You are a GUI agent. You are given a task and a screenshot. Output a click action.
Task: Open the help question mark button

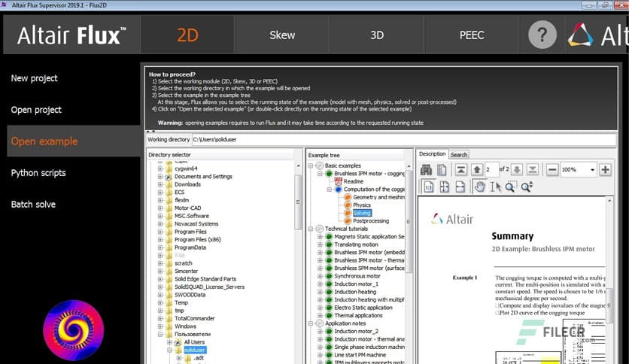click(x=542, y=35)
